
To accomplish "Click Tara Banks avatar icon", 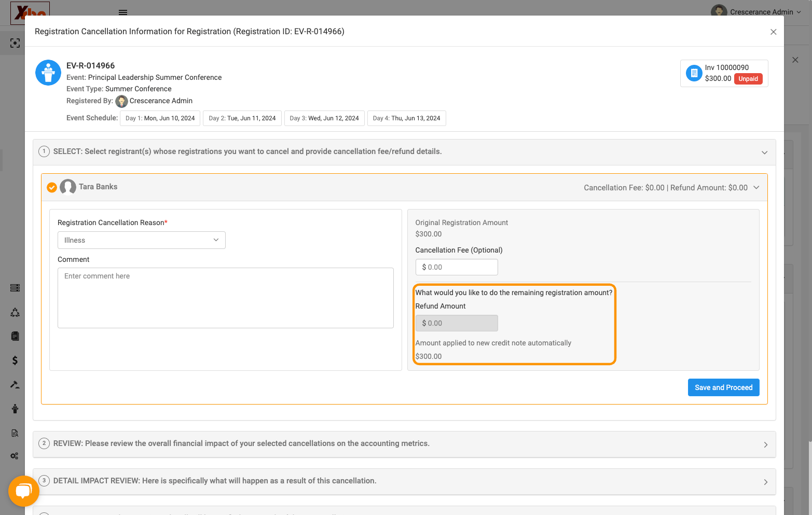I will pos(68,187).
